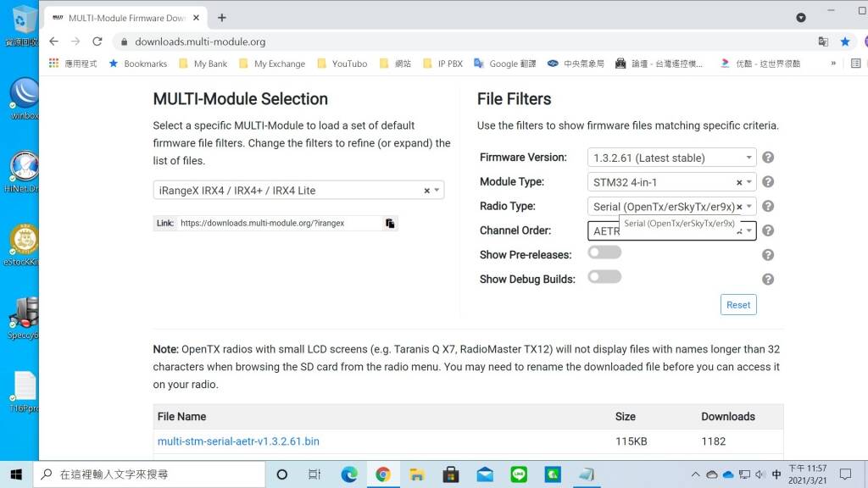Switch input language with 中 indicator
The height and width of the screenshot is (488, 868).
tap(776, 474)
